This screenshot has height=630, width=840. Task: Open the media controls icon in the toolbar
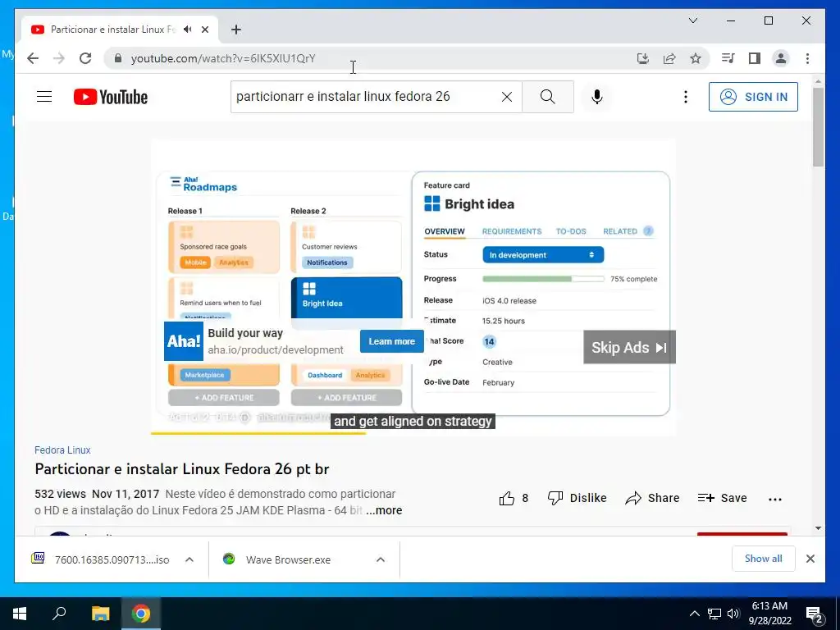pos(728,58)
